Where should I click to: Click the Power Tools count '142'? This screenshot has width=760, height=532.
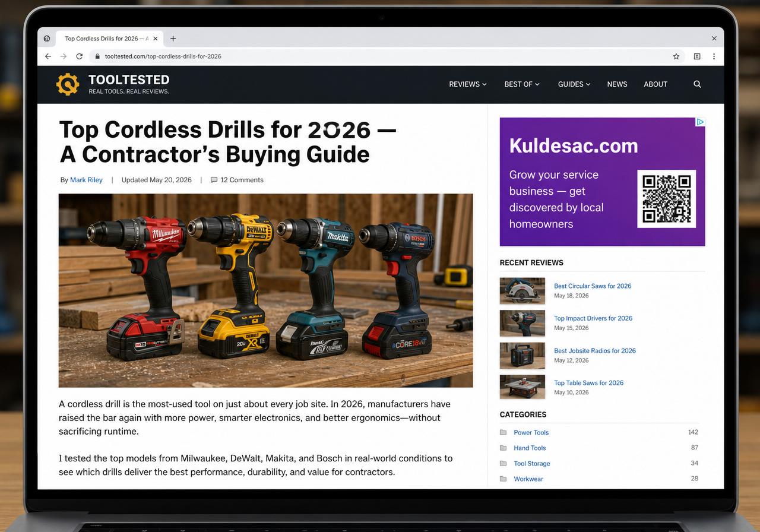click(x=693, y=432)
